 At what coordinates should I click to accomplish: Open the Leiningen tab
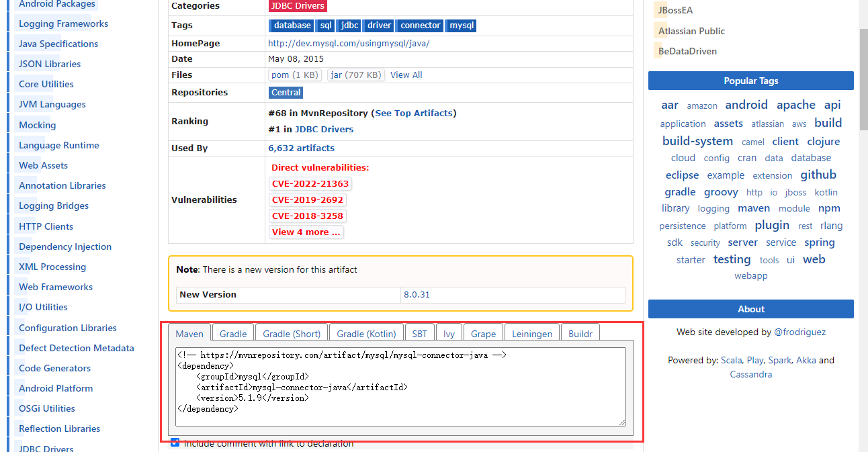tap(532, 333)
